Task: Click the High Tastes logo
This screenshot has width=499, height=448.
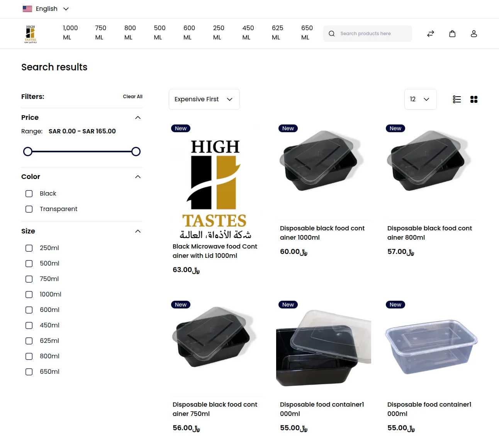Action: click(31, 33)
